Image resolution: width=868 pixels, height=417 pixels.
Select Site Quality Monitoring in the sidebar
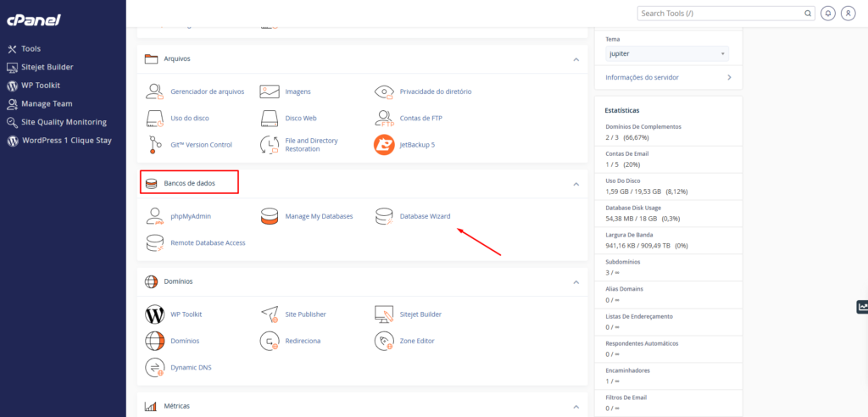click(x=57, y=122)
